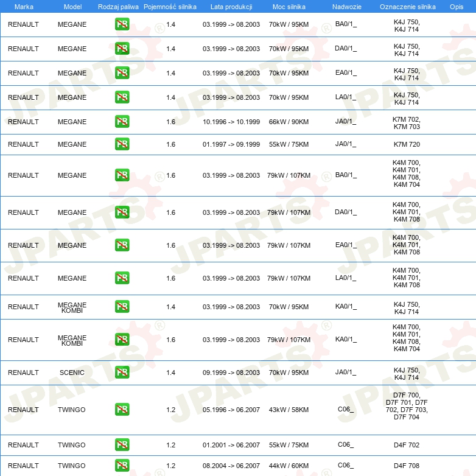Click the 'Nadwozie' column header

[346, 6]
